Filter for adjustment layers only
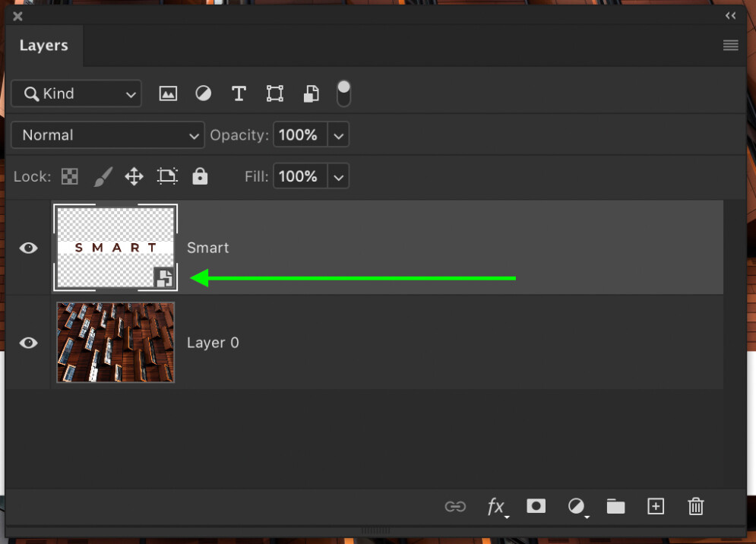Image resolution: width=756 pixels, height=544 pixels. [x=203, y=93]
